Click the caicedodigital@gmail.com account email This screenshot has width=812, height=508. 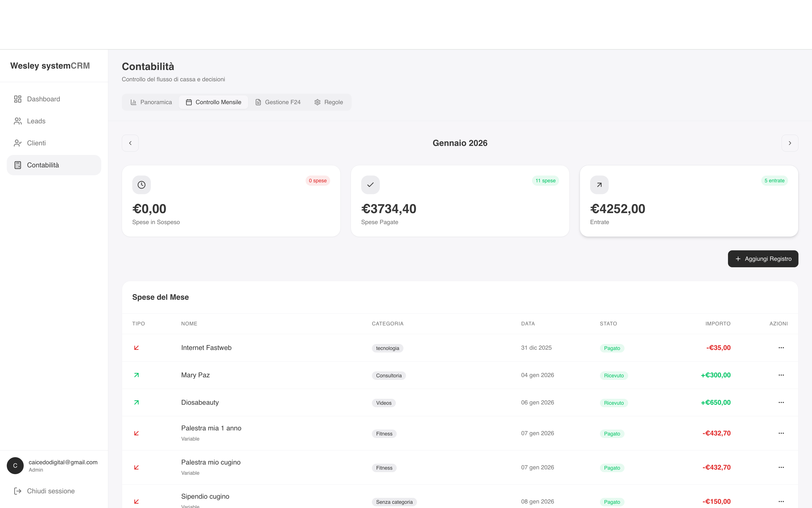pos(63,462)
